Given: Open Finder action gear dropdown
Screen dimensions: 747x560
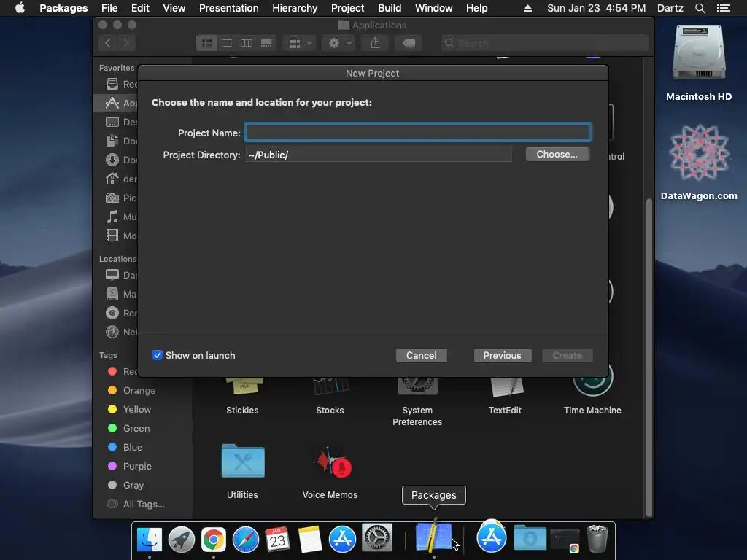Looking at the screenshot, I should pos(340,43).
